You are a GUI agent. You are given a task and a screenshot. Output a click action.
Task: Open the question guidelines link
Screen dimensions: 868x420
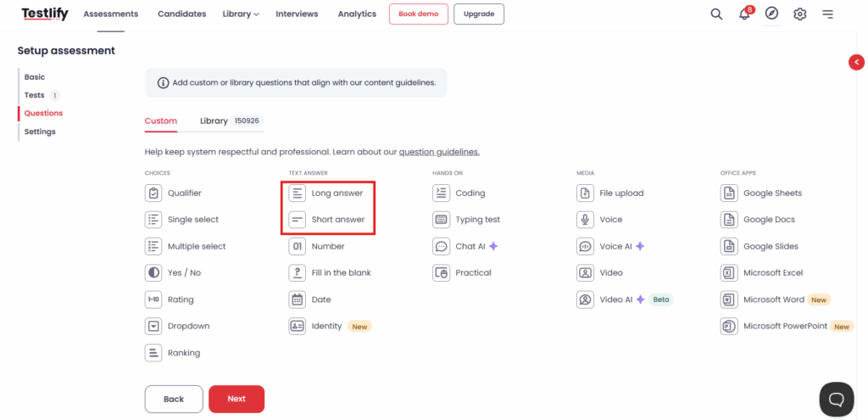[x=439, y=152]
